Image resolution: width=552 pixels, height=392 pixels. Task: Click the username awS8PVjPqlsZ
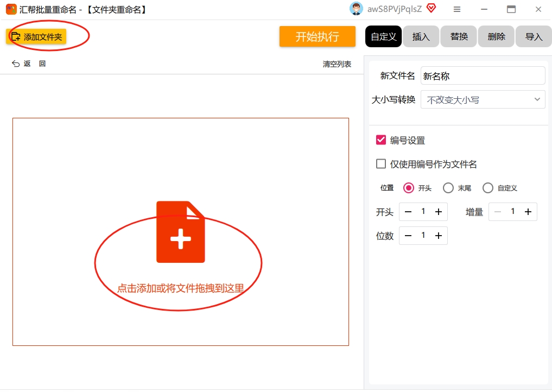(394, 9)
